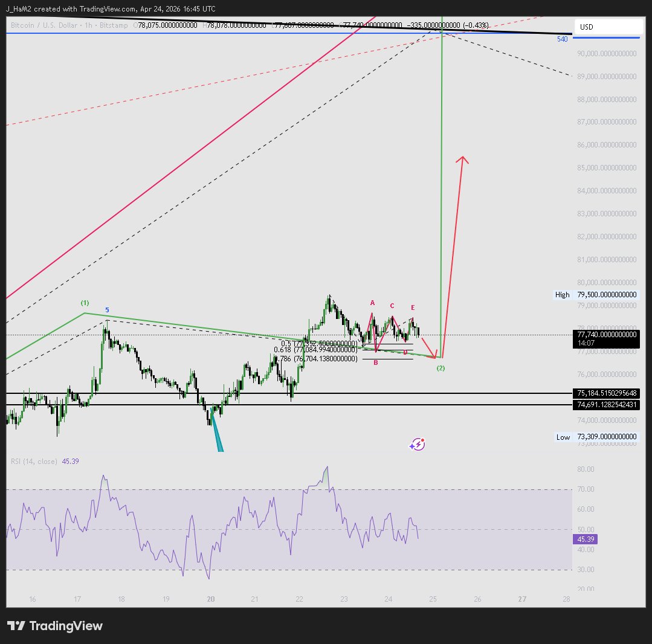Click the J_HaM2 created with TradingView.com header

click(x=111, y=8)
